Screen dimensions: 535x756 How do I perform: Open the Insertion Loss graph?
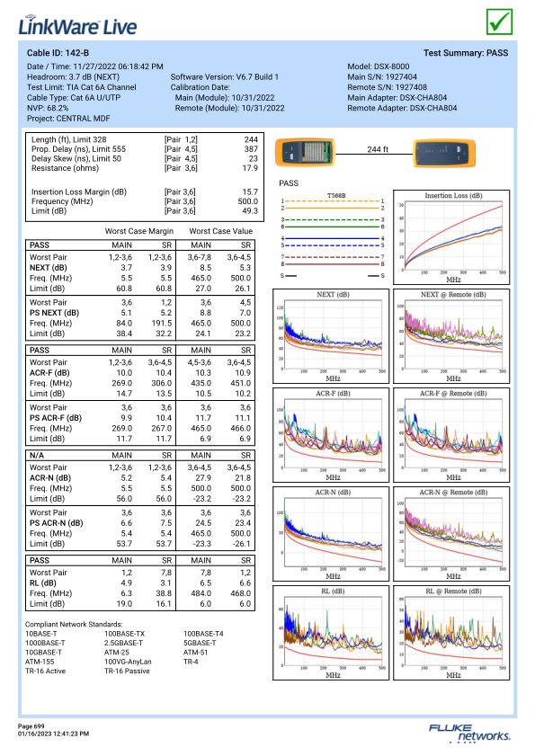(451, 236)
